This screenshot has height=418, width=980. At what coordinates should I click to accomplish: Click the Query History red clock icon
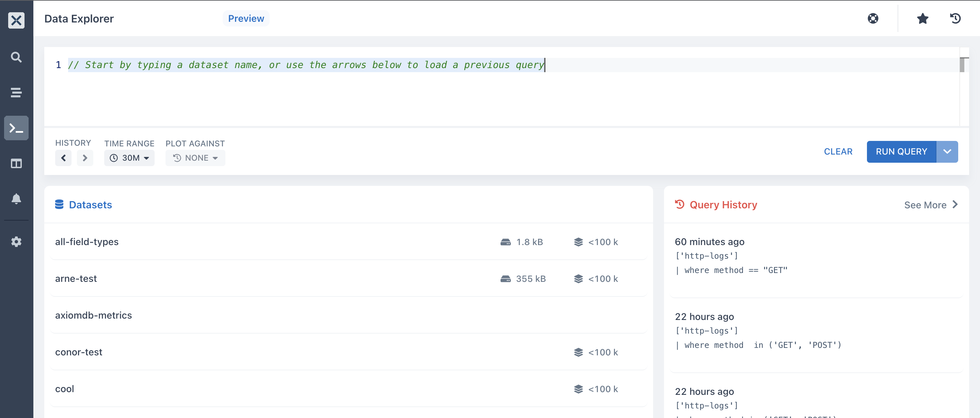pos(679,205)
